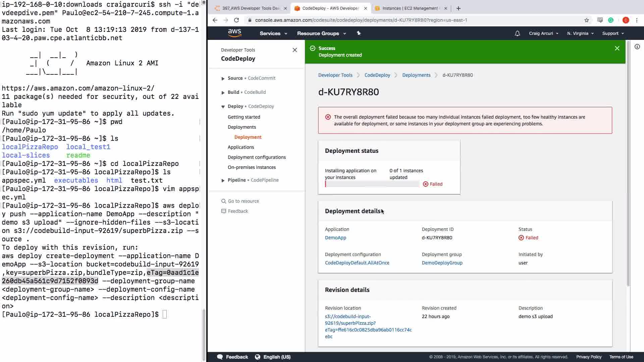Select Applications in the side menu
Viewport: 644px width, 362px height.
pyautogui.click(x=240, y=147)
